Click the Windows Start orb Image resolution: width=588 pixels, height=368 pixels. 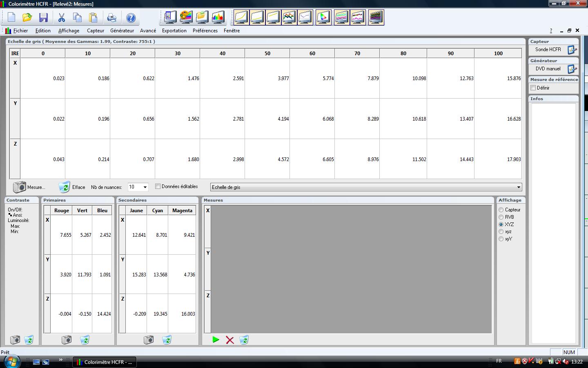[11, 361]
